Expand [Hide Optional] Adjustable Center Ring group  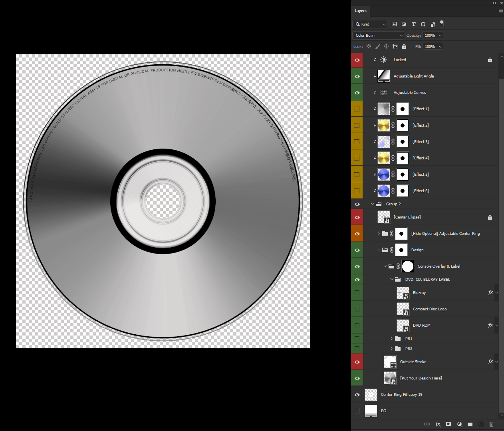click(379, 233)
